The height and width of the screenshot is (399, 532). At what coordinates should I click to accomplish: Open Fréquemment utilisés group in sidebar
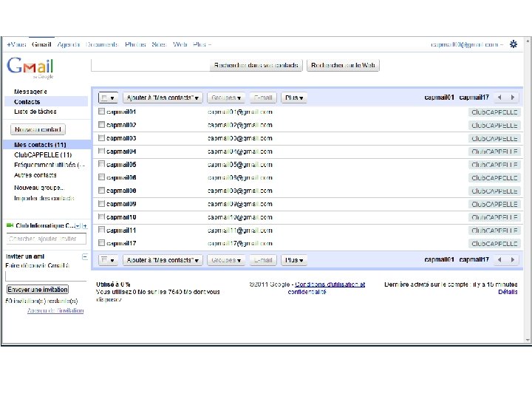click(49, 165)
